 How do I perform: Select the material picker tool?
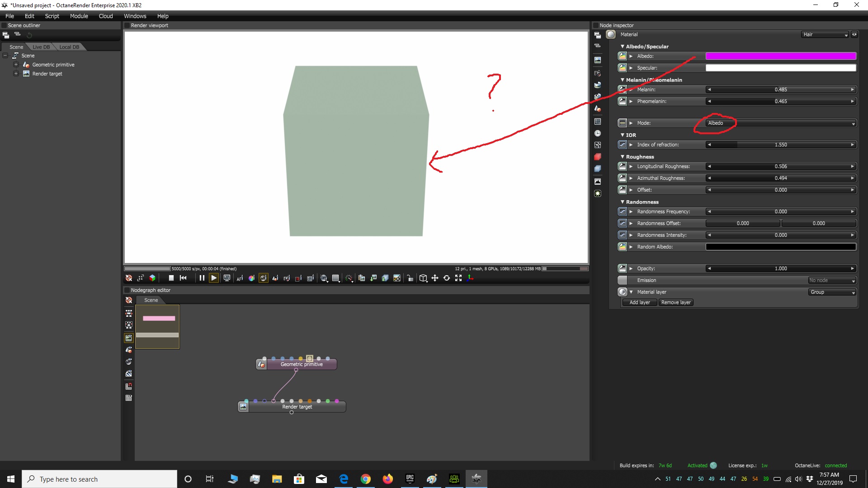(264, 278)
